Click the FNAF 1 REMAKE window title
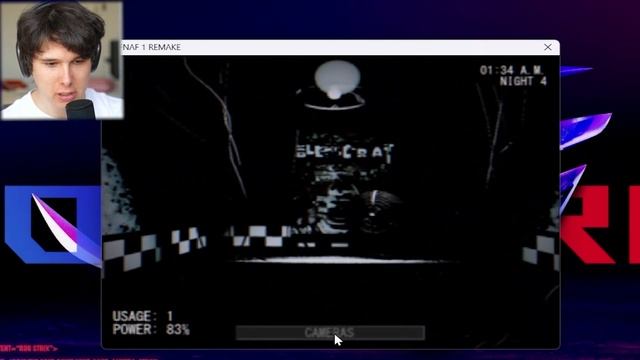This screenshot has width=640, height=360. 151,47
